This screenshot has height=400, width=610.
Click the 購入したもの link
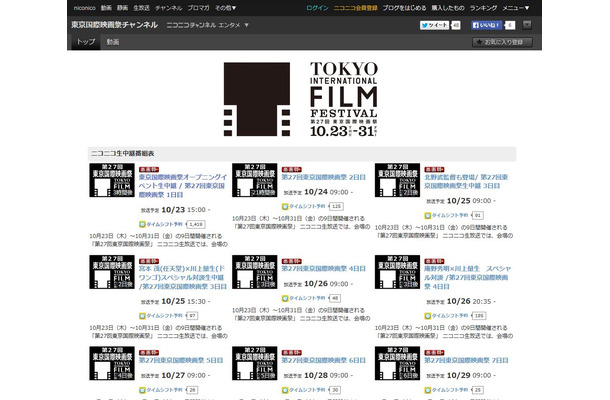coord(448,8)
